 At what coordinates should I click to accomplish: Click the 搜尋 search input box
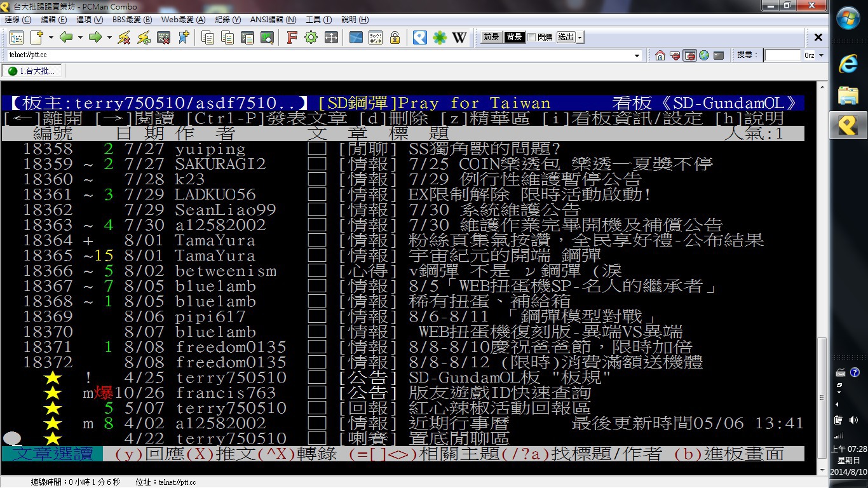[x=782, y=55]
